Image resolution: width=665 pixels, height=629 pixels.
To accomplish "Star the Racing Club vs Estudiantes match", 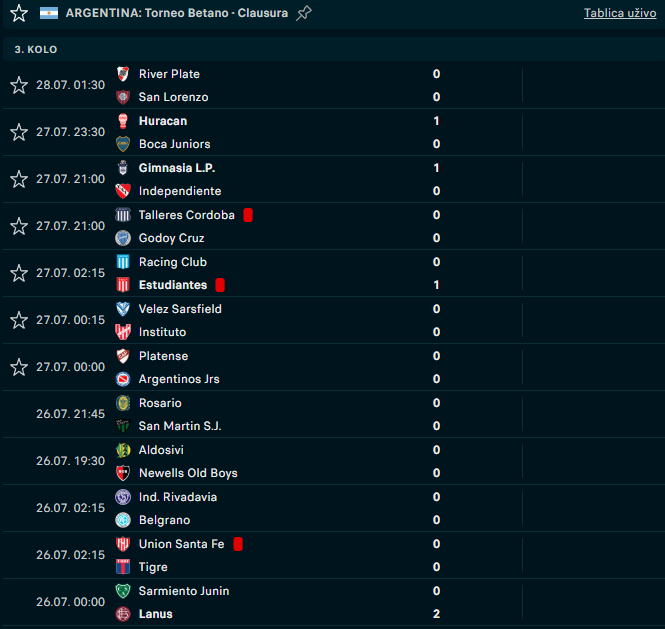I will coord(19,273).
